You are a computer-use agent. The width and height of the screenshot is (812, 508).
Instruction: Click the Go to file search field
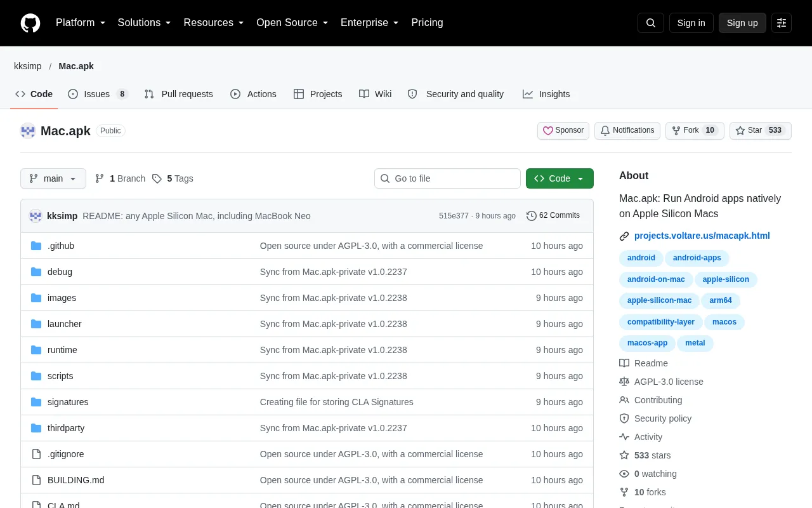click(x=447, y=178)
